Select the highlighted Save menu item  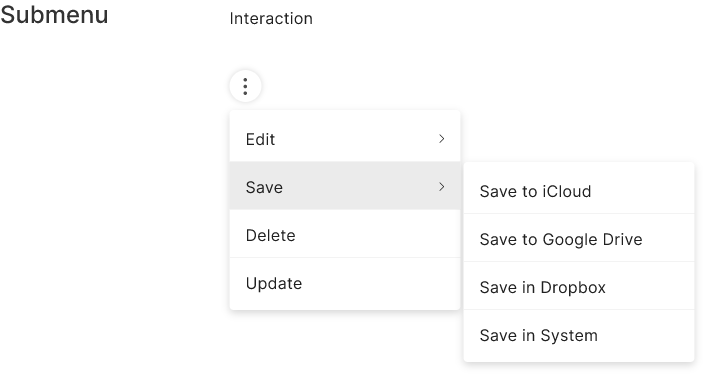pos(345,186)
